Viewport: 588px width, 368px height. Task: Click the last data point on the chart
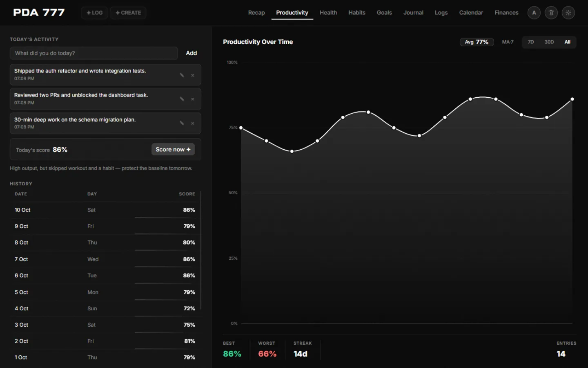[572, 99]
